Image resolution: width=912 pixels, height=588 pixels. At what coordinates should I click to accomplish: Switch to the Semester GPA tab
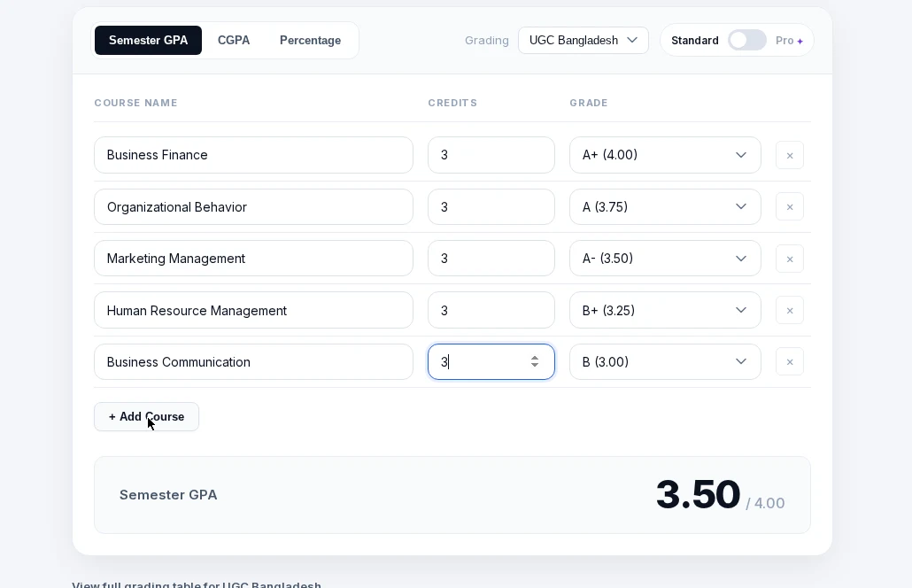coord(149,40)
